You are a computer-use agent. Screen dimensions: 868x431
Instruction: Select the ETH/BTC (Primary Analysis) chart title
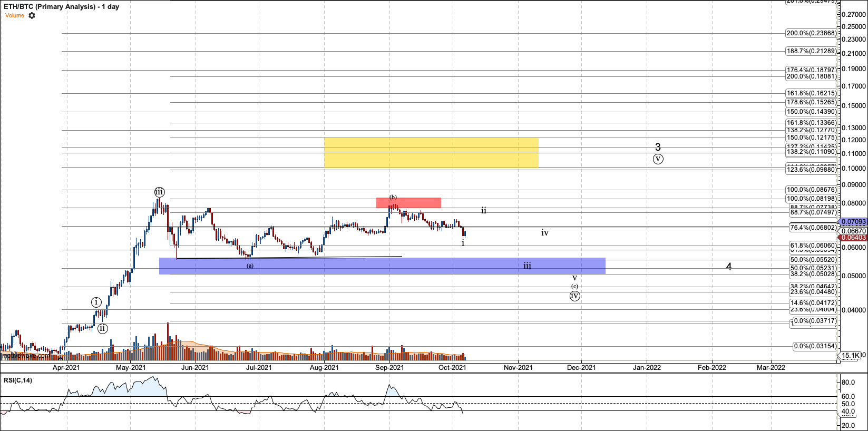tap(61, 7)
